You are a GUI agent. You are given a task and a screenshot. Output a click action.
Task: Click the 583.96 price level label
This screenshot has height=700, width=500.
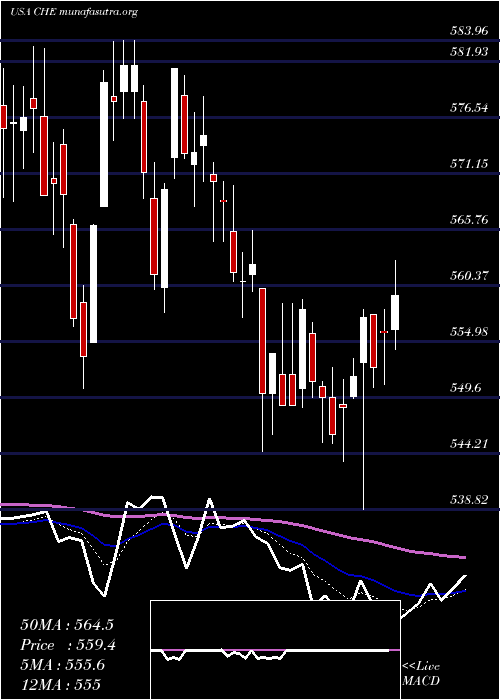click(x=468, y=31)
